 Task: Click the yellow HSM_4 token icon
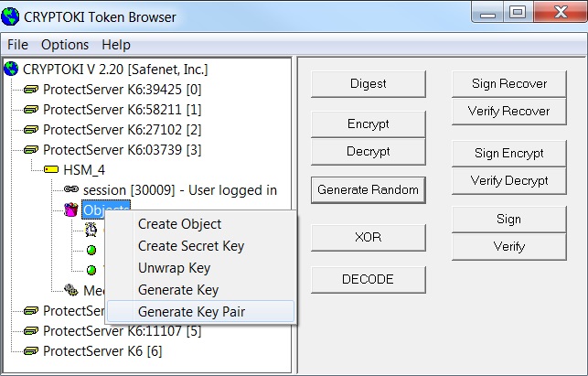[x=51, y=169]
